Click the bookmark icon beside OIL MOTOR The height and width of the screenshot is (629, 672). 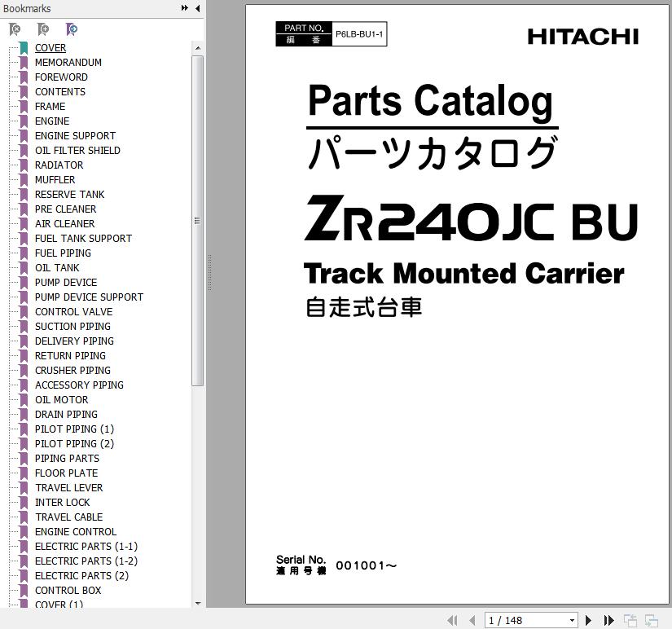(x=24, y=399)
